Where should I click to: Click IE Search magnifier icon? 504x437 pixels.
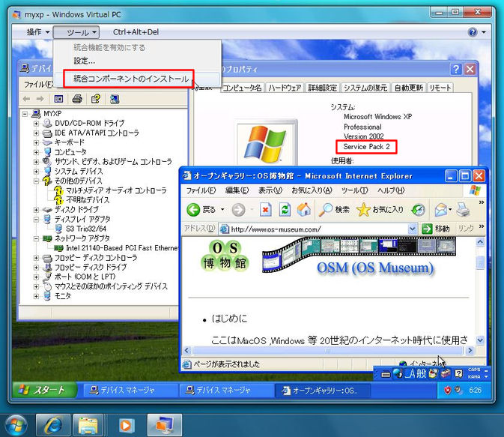click(325, 210)
